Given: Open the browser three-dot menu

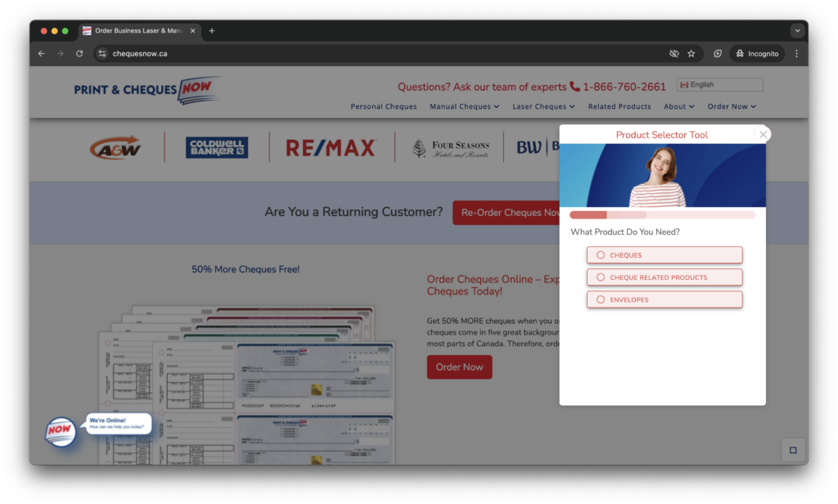Looking at the screenshot, I should point(796,53).
